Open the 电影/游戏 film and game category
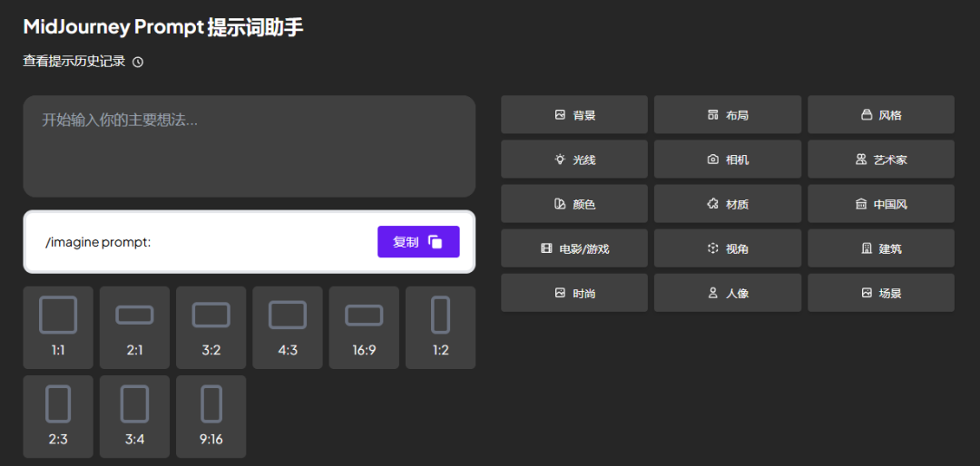Image resolution: width=980 pixels, height=466 pixels. (574, 248)
